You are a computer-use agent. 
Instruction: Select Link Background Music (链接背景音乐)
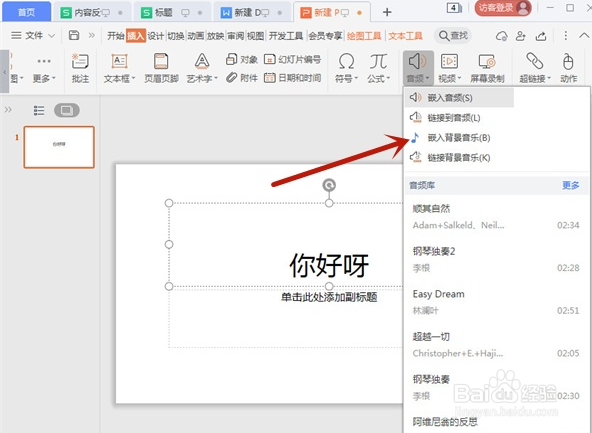pos(459,157)
